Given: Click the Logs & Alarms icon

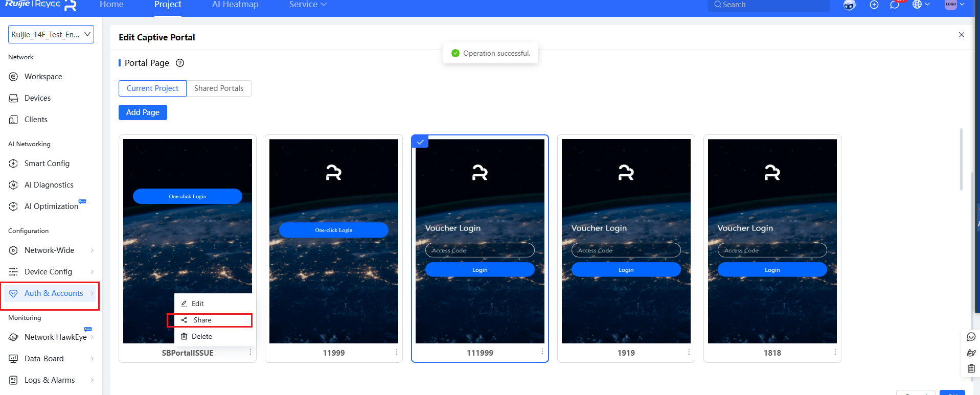Looking at the screenshot, I should pos(13,380).
